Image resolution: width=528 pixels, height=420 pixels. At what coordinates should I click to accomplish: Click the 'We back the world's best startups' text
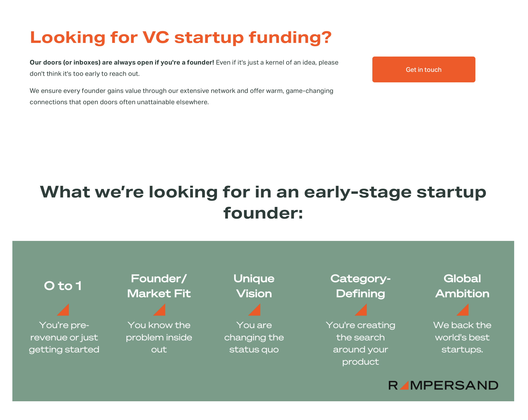tap(462, 337)
